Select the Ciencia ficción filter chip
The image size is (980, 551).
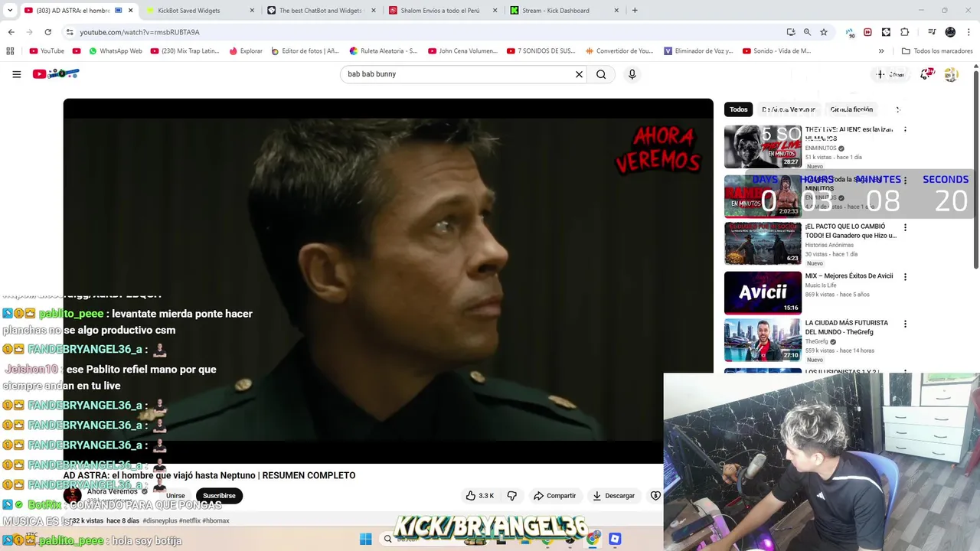point(851,109)
